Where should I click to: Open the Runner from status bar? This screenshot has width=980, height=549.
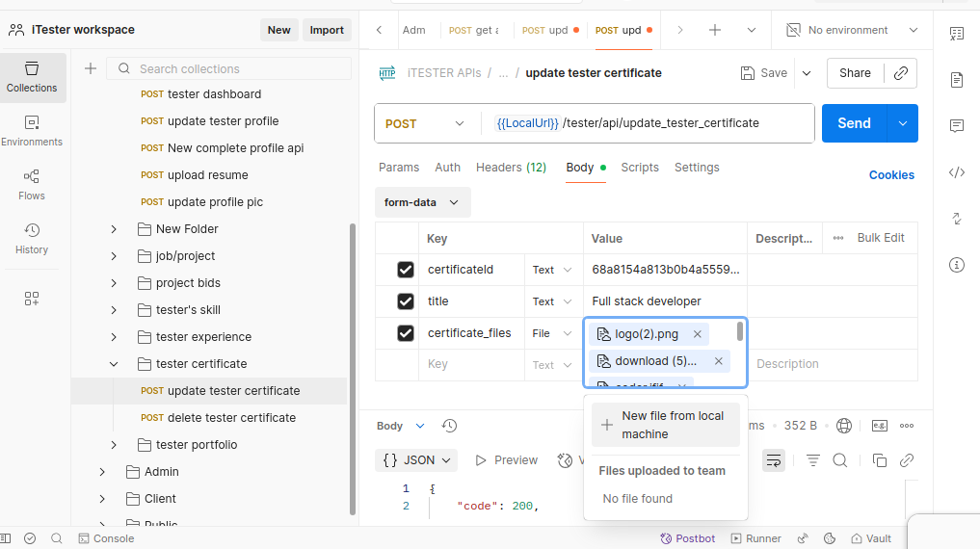pos(756,538)
